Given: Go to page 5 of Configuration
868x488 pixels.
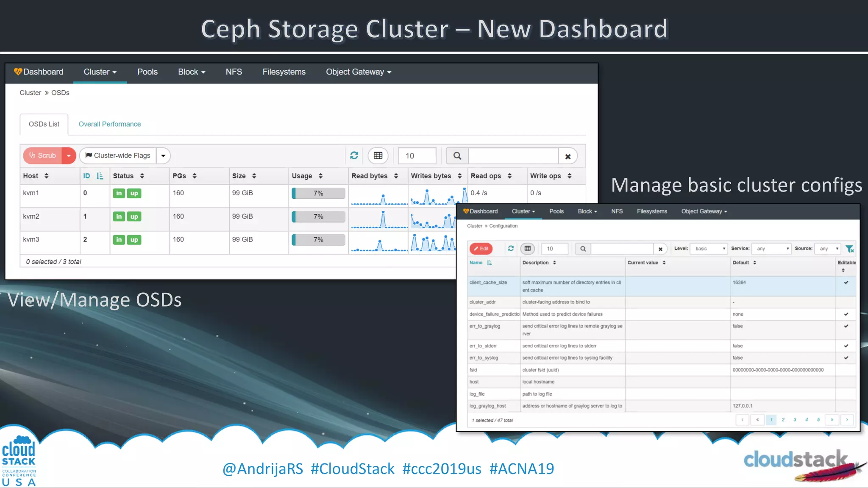Looking at the screenshot, I should coord(818,420).
